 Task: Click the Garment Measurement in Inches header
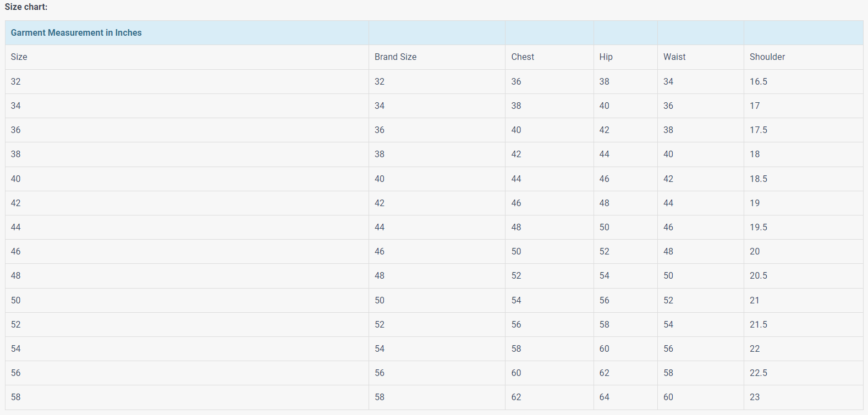(x=76, y=33)
